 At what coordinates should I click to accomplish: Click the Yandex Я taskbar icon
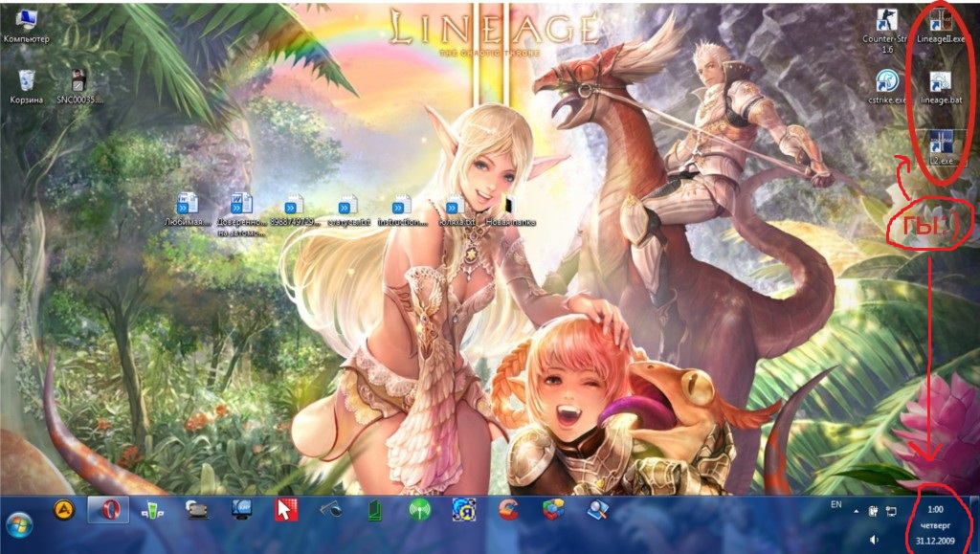[x=464, y=510]
